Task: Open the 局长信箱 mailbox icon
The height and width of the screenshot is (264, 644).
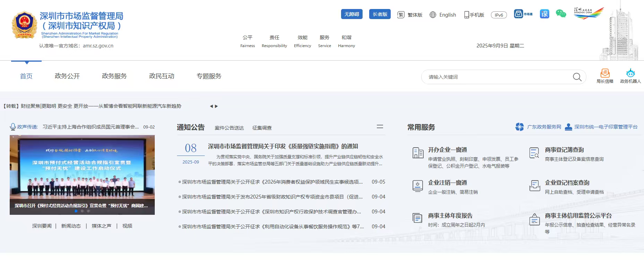Action: 605,73
